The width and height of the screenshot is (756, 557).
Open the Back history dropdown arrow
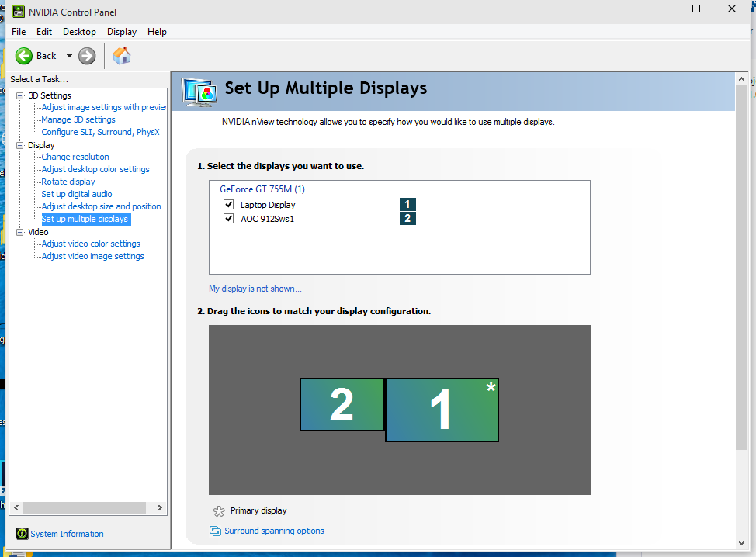point(69,56)
